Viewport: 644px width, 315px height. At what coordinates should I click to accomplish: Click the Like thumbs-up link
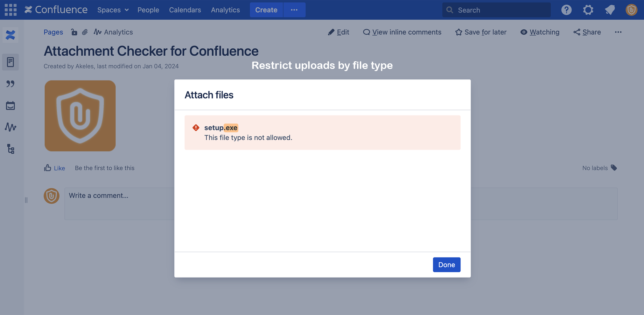(55, 168)
